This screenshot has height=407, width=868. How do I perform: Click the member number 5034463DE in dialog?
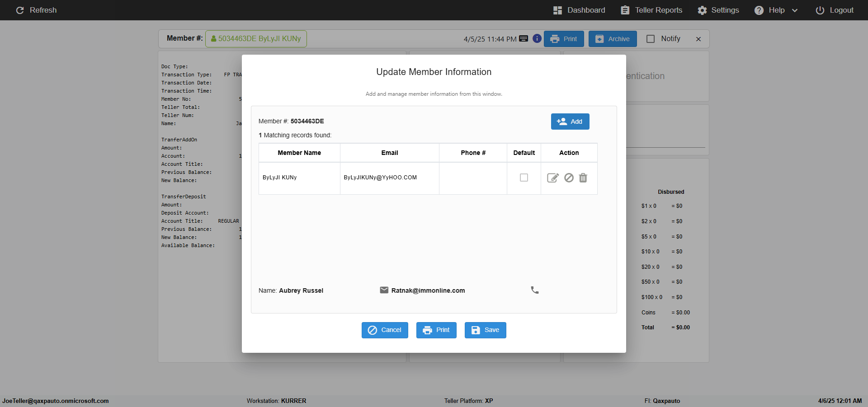[x=307, y=121]
